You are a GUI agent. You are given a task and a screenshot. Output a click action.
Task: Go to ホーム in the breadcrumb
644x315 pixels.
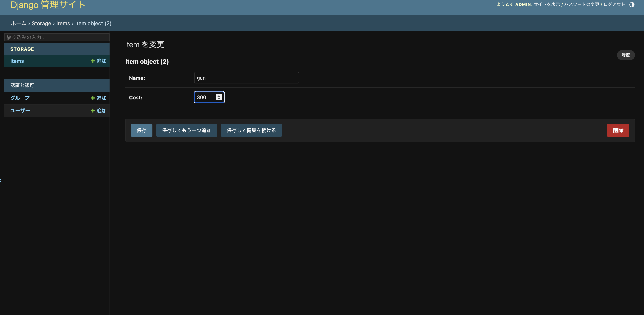coord(18,24)
